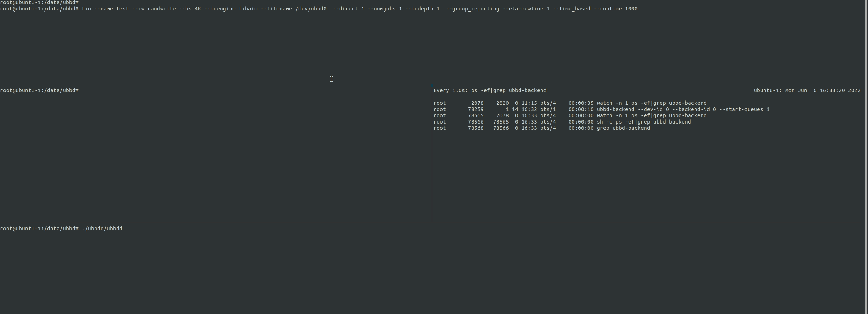Click '--rw randwrite' in the fio command
This screenshot has width=868, height=314.
point(154,9)
